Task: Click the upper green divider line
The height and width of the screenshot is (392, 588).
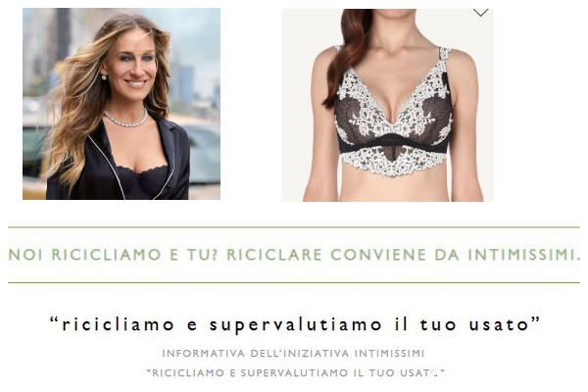Action: click(294, 227)
